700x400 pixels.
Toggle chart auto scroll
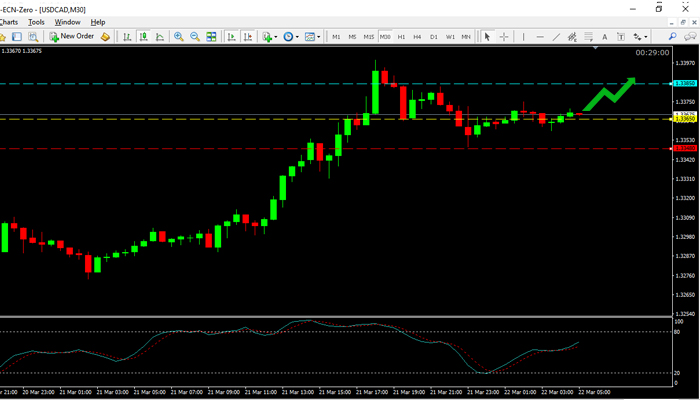[x=232, y=37]
